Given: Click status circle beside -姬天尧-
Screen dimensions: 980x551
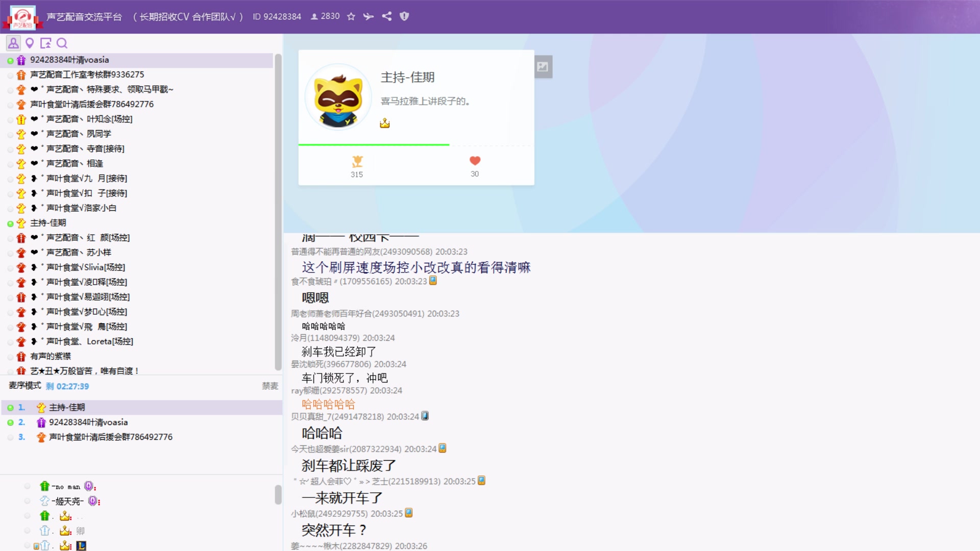Looking at the screenshot, I should point(28,501).
